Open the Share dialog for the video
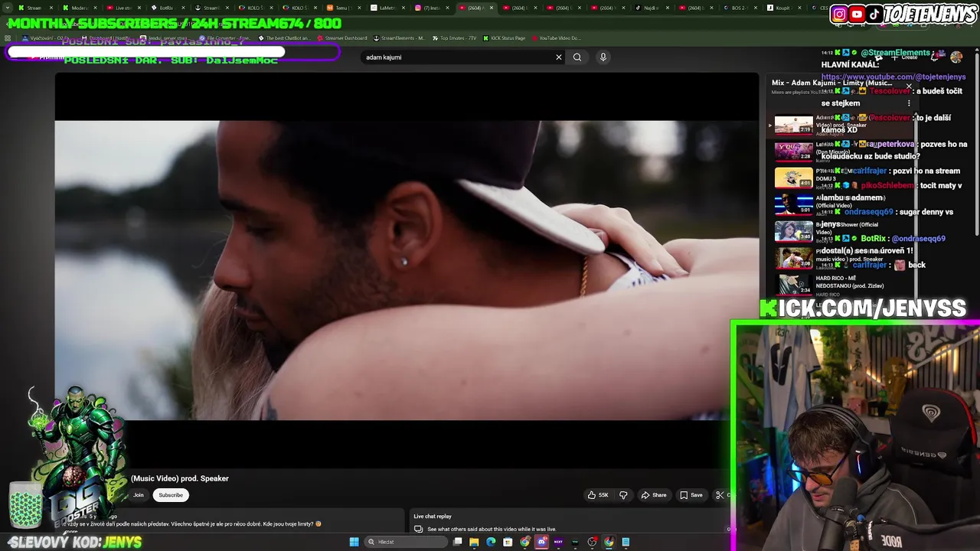 click(x=654, y=495)
